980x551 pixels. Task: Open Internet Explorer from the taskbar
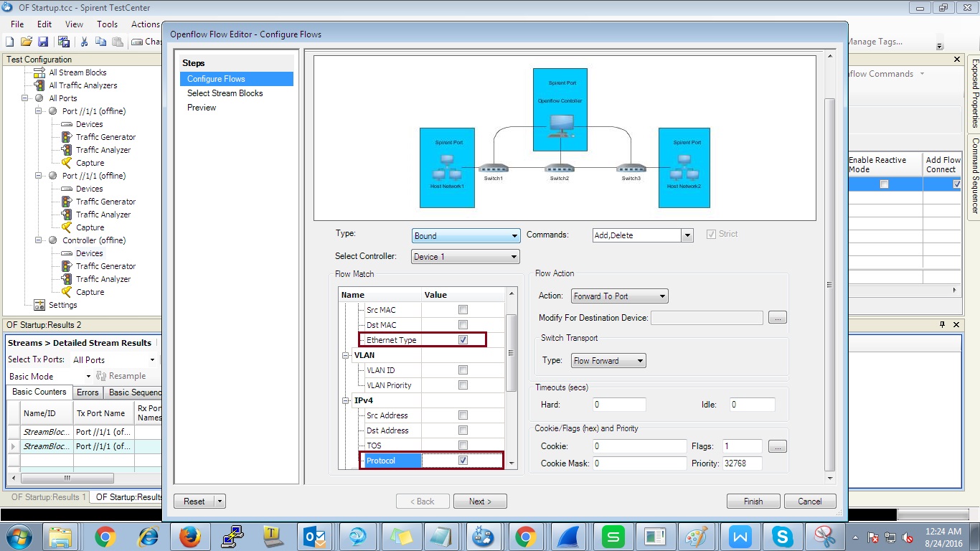click(149, 537)
